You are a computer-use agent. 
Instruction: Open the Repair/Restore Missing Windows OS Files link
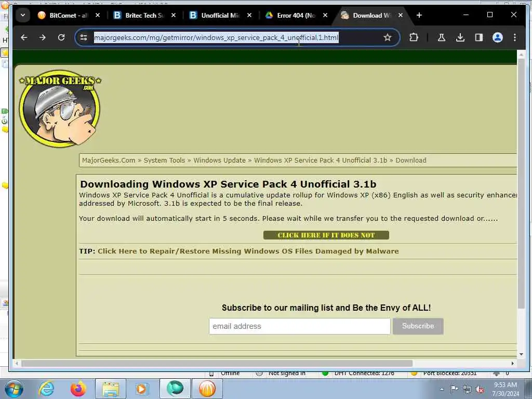[x=248, y=251]
